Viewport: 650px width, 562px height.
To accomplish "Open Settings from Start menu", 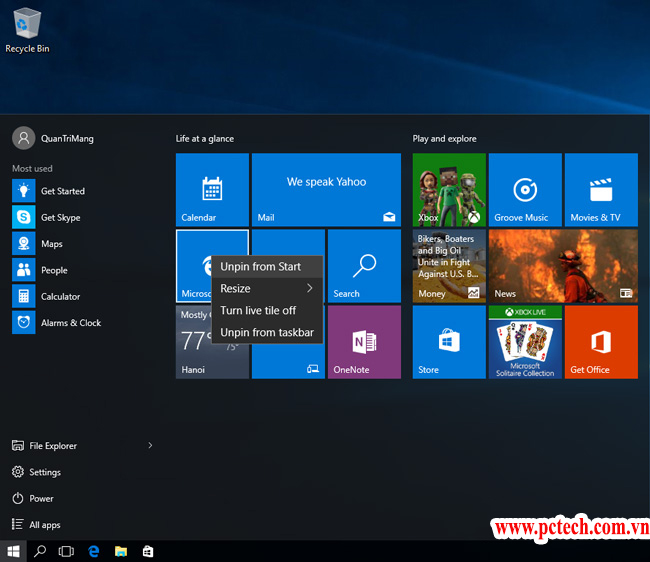I will coord(44,472).
